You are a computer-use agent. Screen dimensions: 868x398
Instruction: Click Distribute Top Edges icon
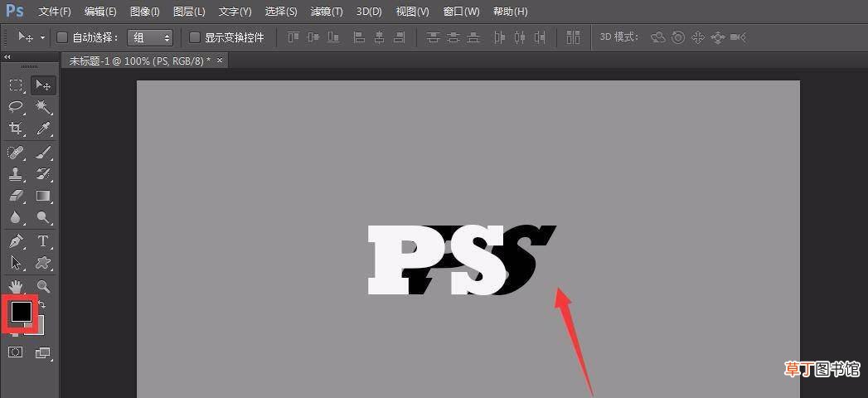(x=434, y=37)
